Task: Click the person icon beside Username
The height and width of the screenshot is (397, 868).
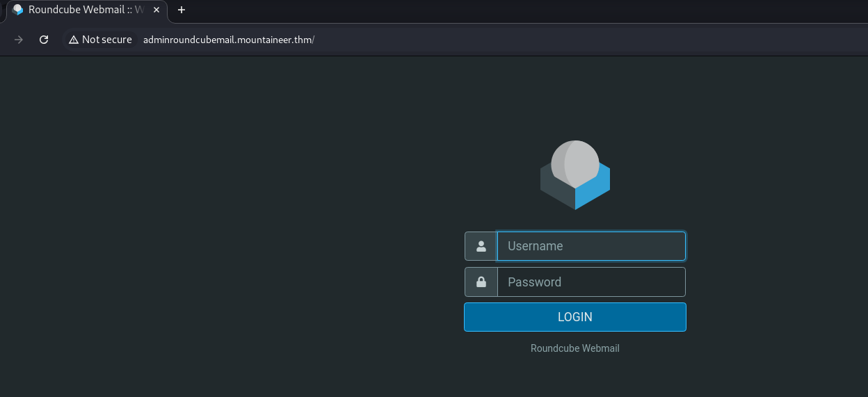Action: (x=481, y=246)
